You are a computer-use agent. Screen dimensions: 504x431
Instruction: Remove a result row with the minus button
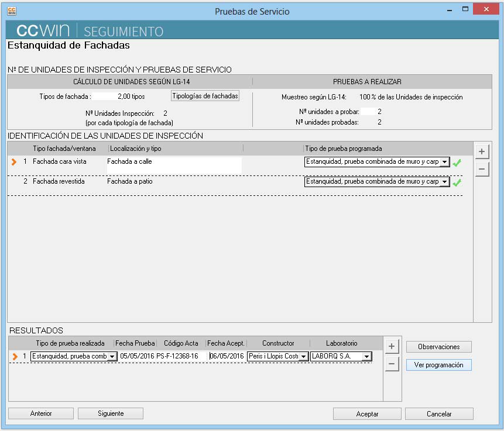pyautogui.click(x=392, y=364)
